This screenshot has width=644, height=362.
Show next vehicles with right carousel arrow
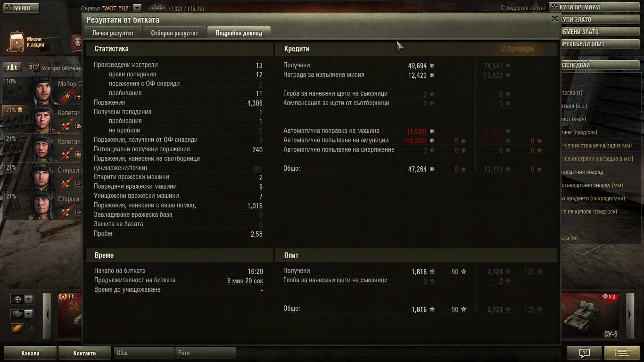click(x=629, y=316)
